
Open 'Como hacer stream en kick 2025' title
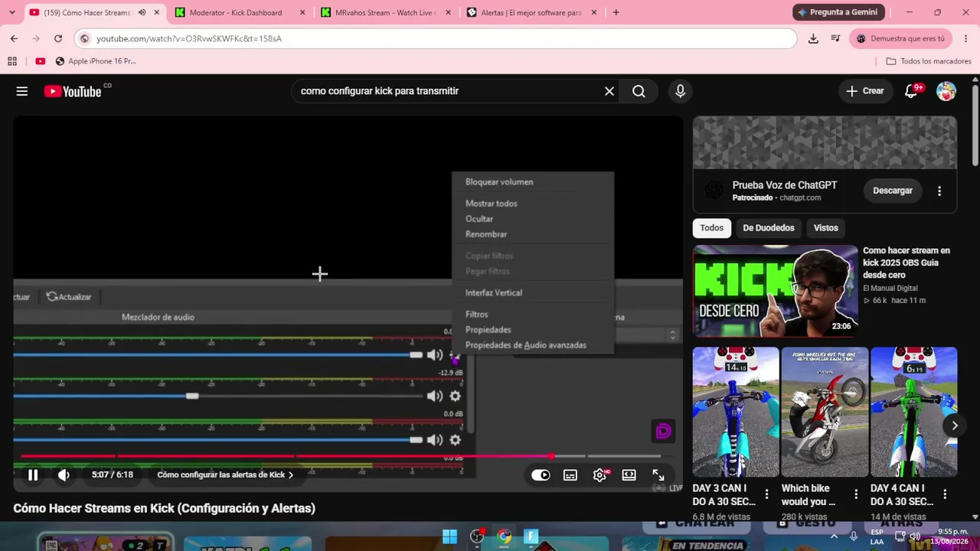point(906,262)
